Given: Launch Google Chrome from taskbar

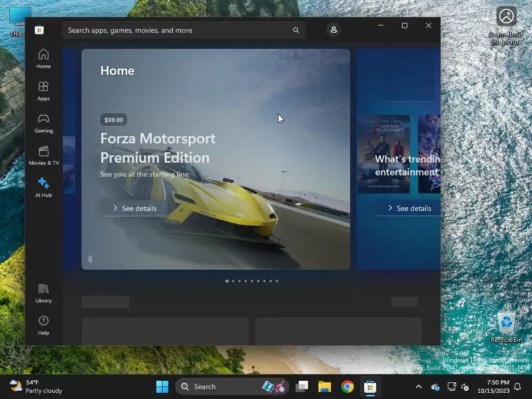Looking at the screenshot, I should point(347,387).
